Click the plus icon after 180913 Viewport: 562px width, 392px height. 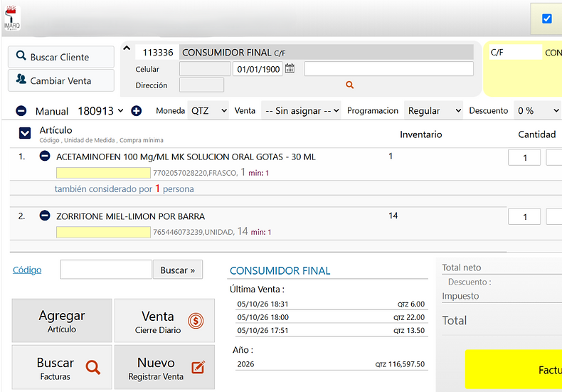coord(136,111)
